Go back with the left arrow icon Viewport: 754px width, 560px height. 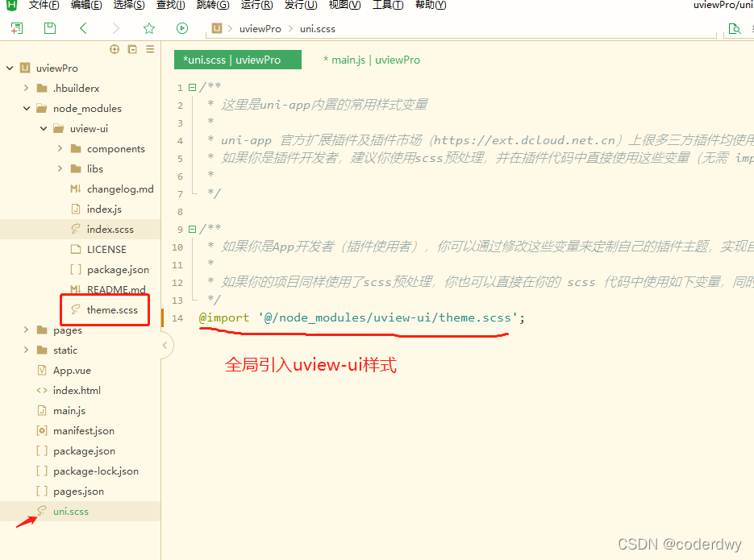coord(83,28)
